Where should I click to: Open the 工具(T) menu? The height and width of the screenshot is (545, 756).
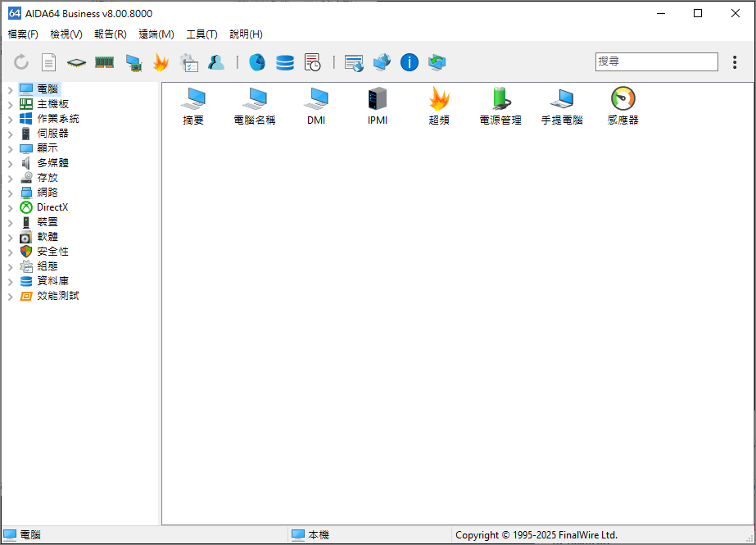[201, 34]
